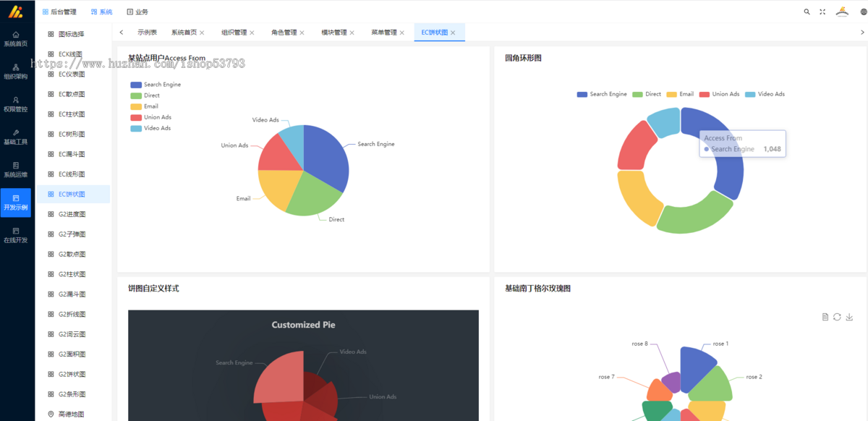
Task: Toggle Direct in the 圆角环形图 legend
Action: [x=647, y=94]
